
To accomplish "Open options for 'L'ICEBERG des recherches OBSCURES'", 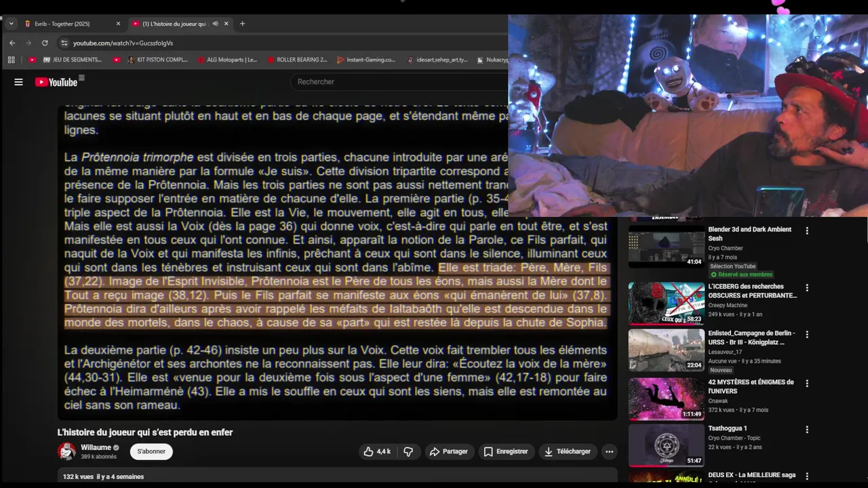I will tap(807, 287).
